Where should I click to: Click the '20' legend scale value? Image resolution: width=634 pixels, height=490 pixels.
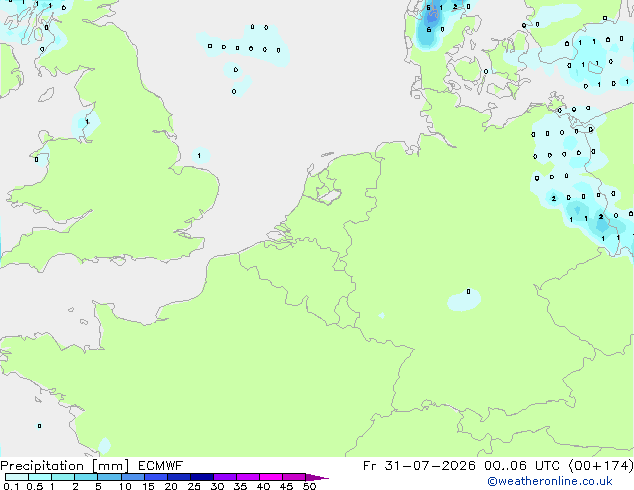tap(171, 486)
